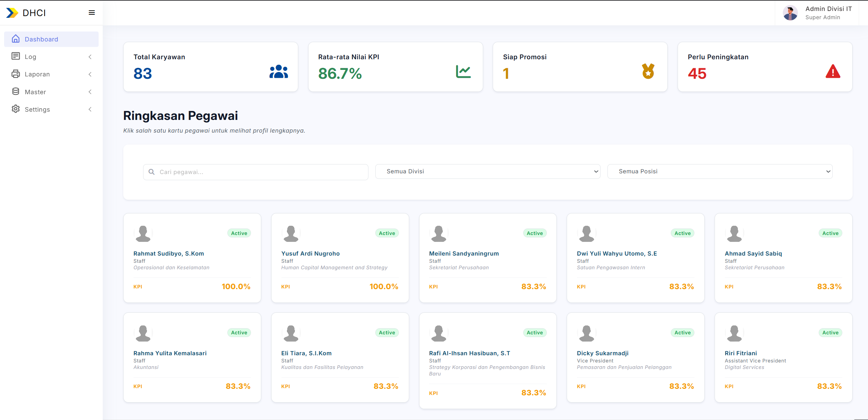
Task: Open the Semua Divisi dropdown
Action: click(x=488, y=171)
